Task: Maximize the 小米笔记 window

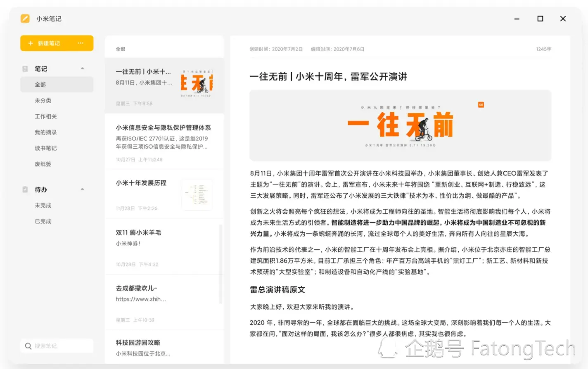Action: (540, 19)
